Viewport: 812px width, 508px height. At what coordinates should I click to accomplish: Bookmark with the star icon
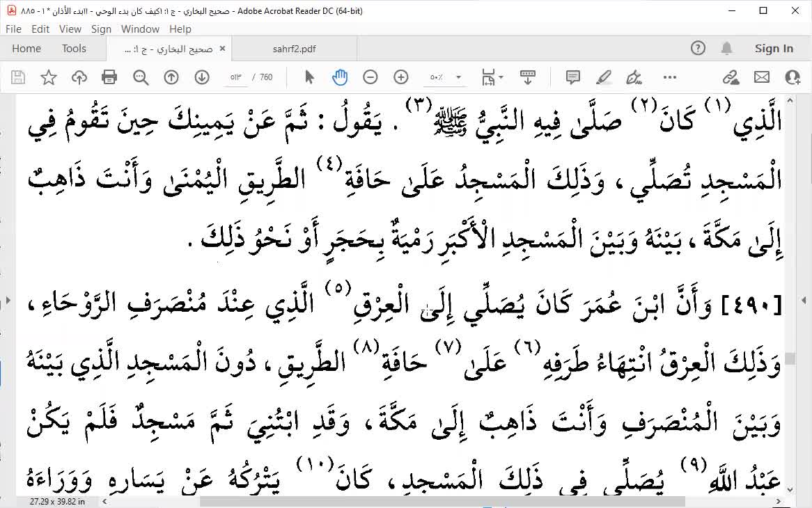click(x=49, y=78)
